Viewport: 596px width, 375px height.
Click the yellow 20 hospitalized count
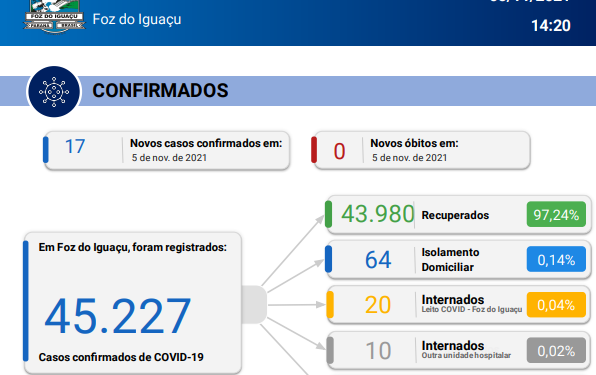[x=378, y=305]
